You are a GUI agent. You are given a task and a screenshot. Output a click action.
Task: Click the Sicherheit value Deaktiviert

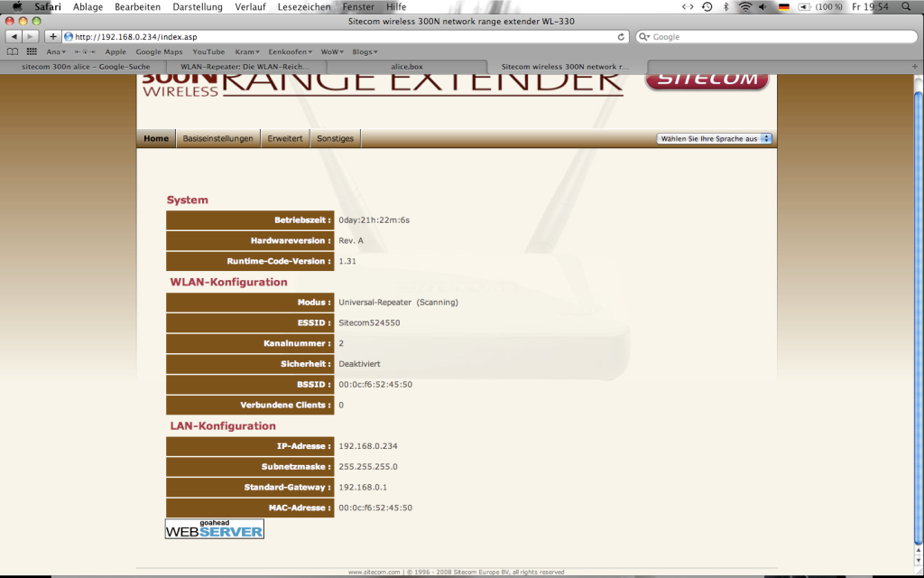(x=359, y=364)
